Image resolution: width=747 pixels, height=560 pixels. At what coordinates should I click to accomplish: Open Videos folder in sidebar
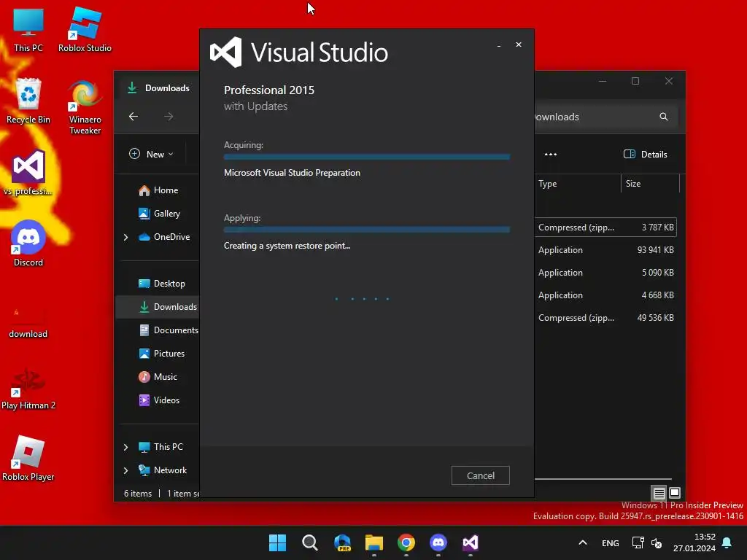(x=159, y=400)
